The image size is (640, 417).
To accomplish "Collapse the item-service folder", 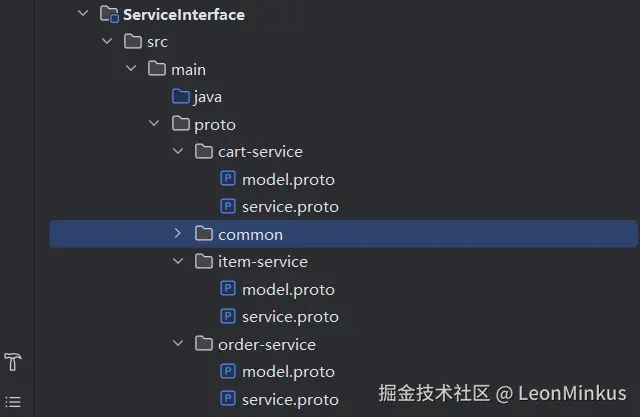I will 178,262.
